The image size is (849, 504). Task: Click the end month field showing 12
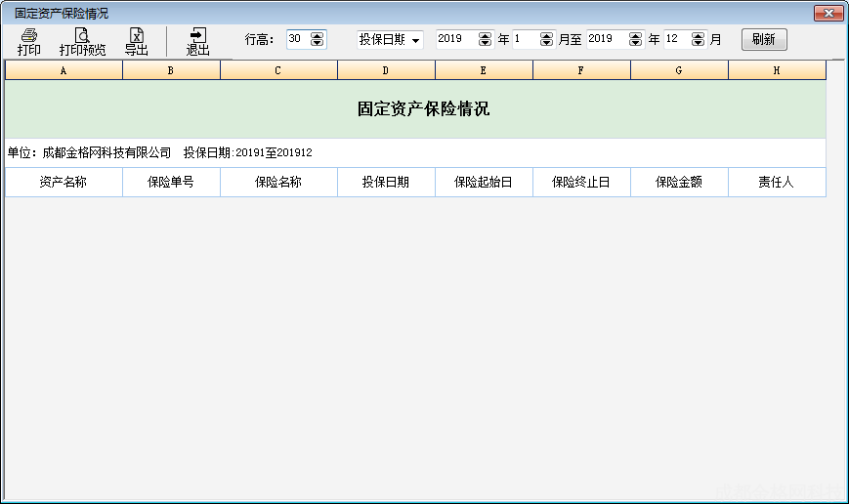tap(676, 39)
